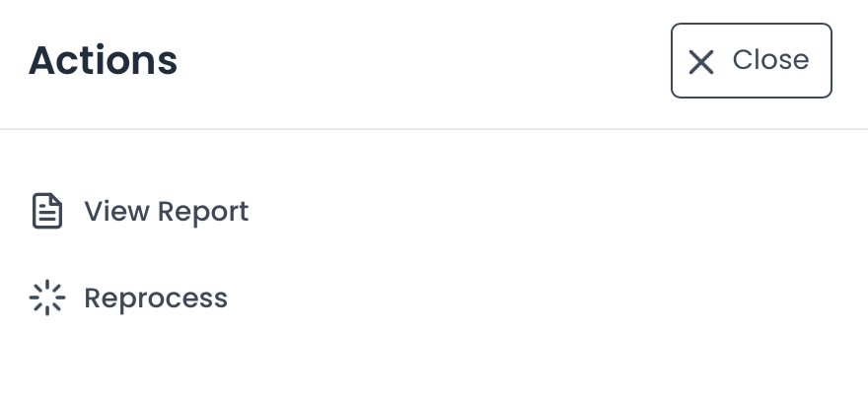This screenshot has width=868, height=398.
Task: Start reprocessing from the Actions panel
Action: point(156,298)
